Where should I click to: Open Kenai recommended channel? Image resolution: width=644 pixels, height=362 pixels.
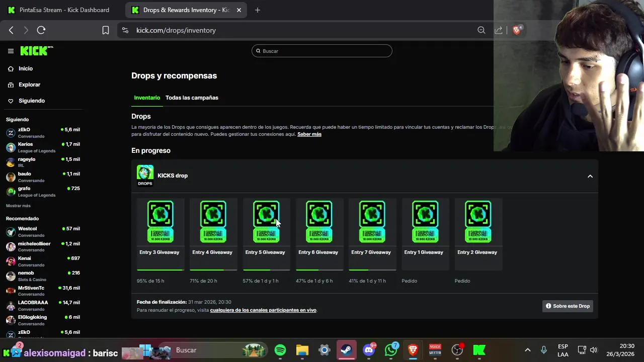[43, 261]
